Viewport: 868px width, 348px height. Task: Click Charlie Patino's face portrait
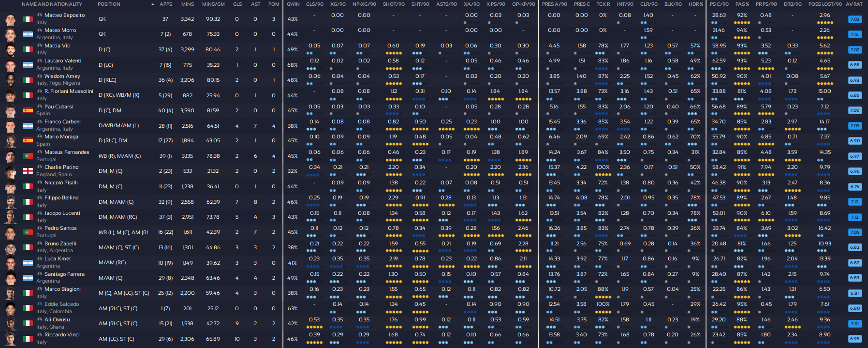pos(10,171)
